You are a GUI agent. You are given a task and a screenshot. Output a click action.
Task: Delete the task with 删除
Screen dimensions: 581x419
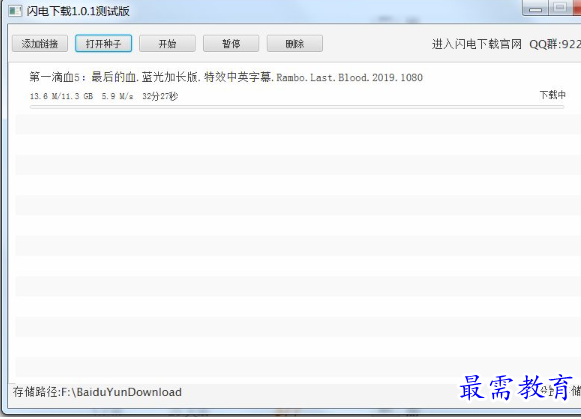tap(295, 44)
